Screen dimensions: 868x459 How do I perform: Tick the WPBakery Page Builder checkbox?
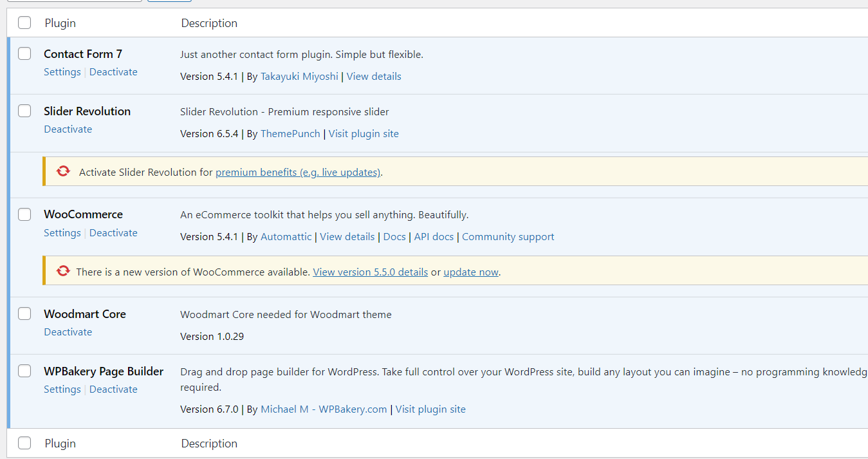24,371
